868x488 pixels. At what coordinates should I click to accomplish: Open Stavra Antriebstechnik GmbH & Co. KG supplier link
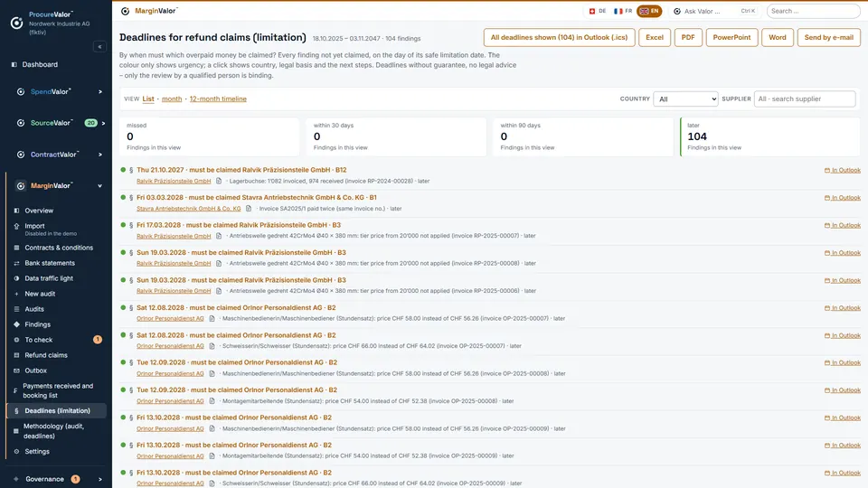click(x=189, y=209)
